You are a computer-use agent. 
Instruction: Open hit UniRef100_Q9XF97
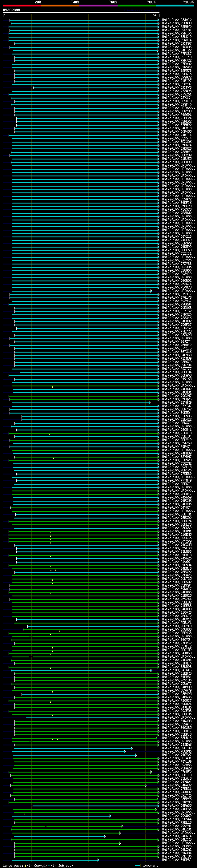pyautogui.click(x=177, y=43)
